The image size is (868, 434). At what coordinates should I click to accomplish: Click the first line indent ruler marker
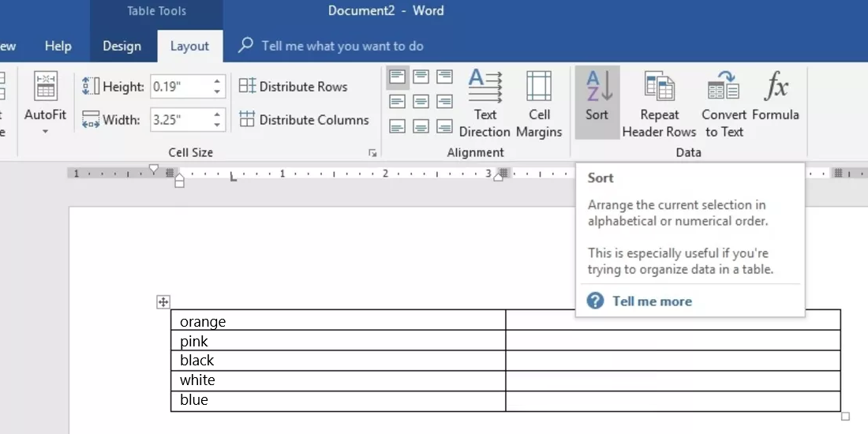click(x=154, y=168)
